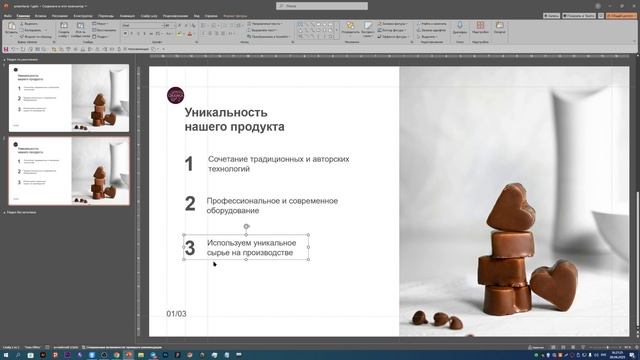Toggle Italic formatting
Screen dimensions: 640x360
click(131, 33)
